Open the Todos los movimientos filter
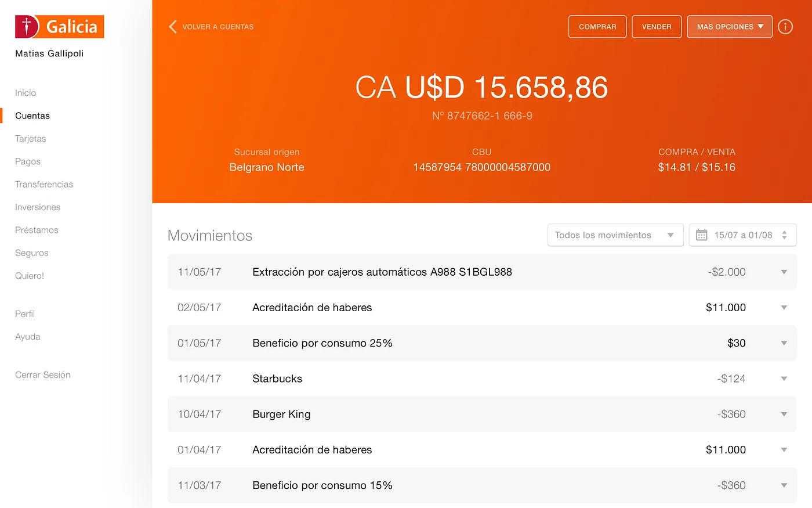This screenshot has height=508, width=812. point(615,235)
